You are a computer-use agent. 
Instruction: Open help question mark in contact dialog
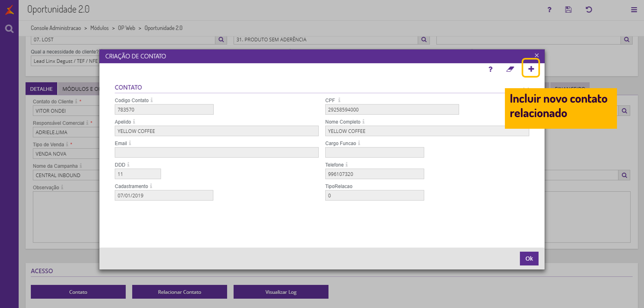[x=490, y=69]
